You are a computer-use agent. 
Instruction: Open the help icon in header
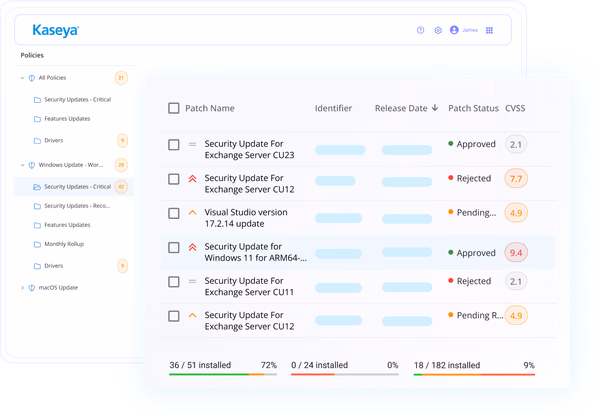coord(420,30)
